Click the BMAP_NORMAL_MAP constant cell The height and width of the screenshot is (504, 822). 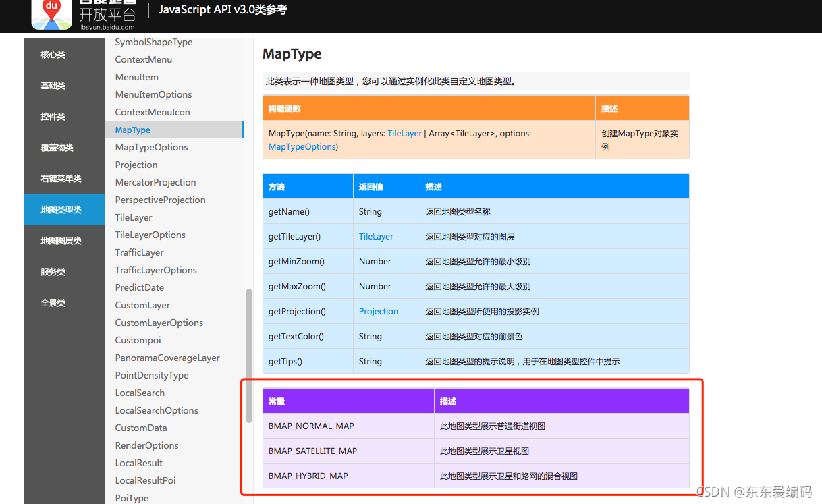coord(349,426)
